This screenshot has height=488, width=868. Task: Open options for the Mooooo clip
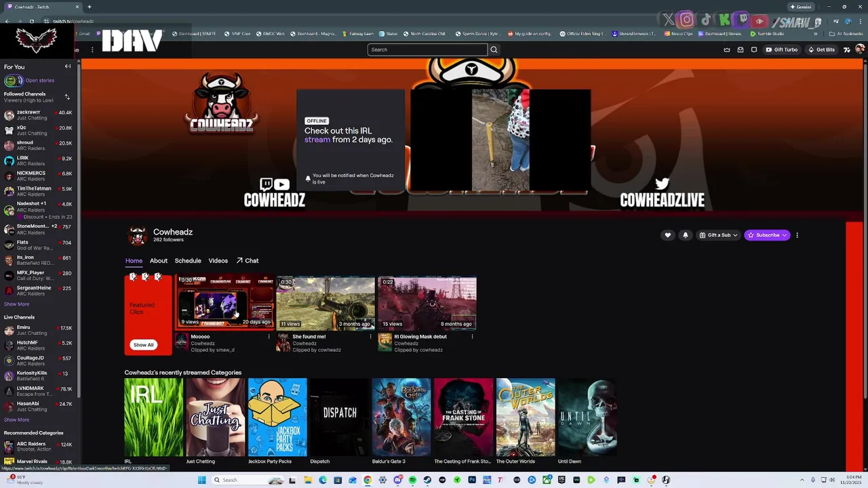[269, 336]
